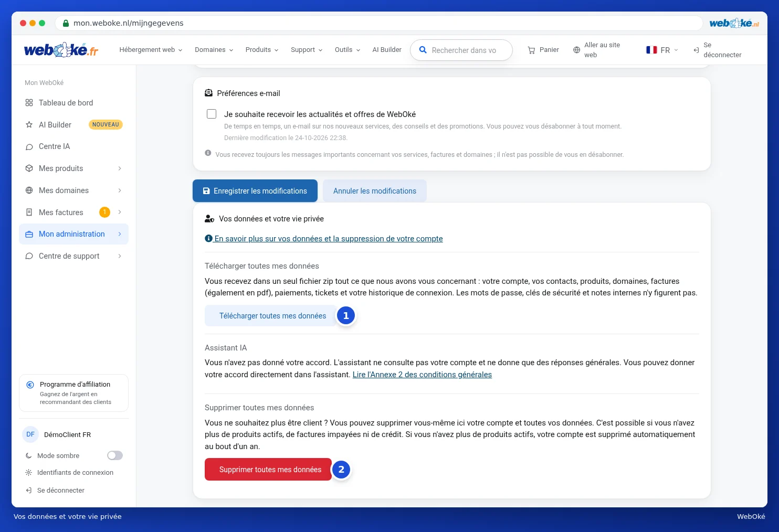
Task: Expand the Mes produits chevron
Action: point(120,168)
